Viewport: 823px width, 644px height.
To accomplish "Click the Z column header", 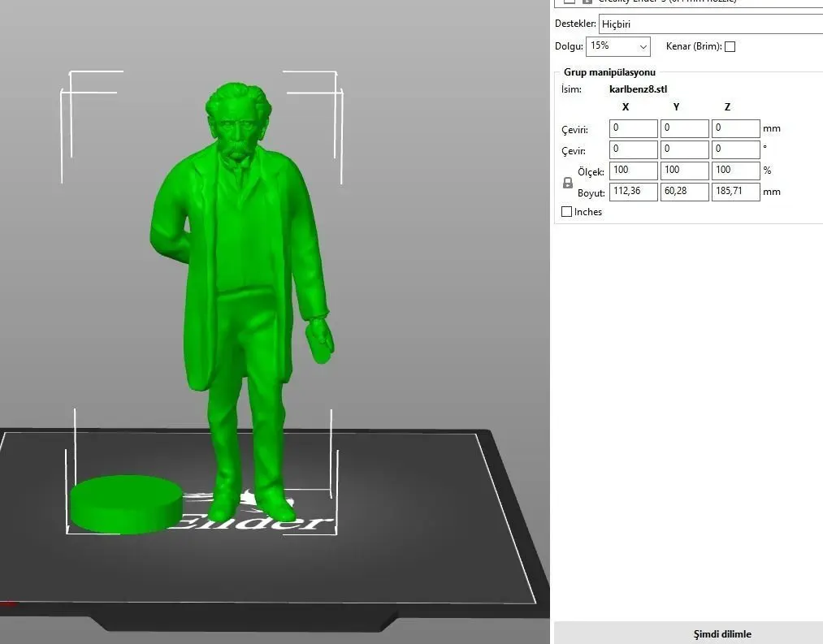I will point(727,107).
